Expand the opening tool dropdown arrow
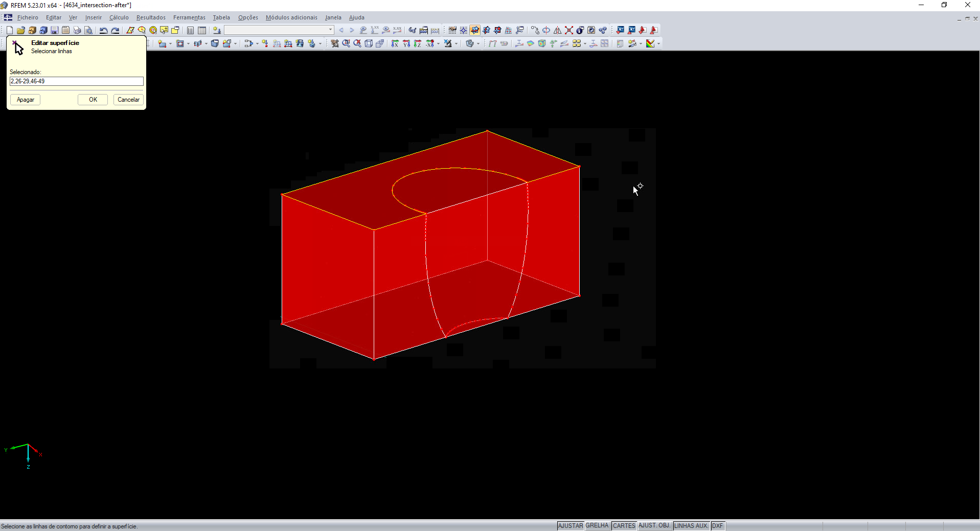 188,44
